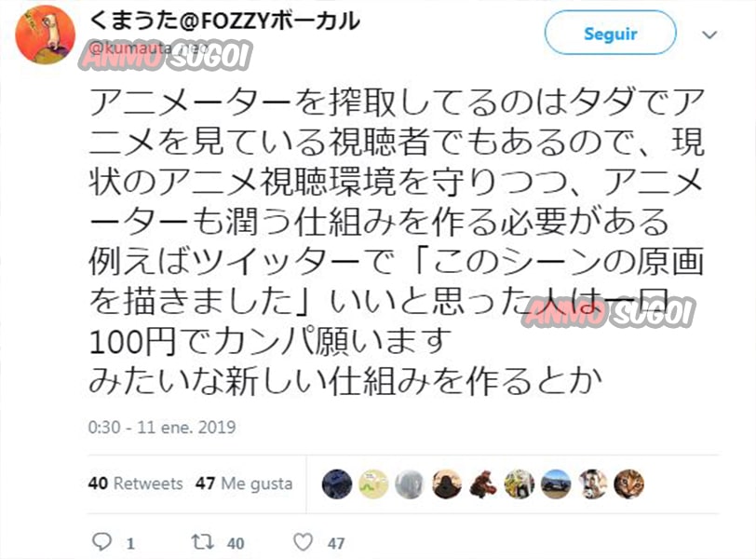Open the first dark blue liker avatar
This screenshot has height=559, width=756.
pyautogui.click(x=337, y=484)
